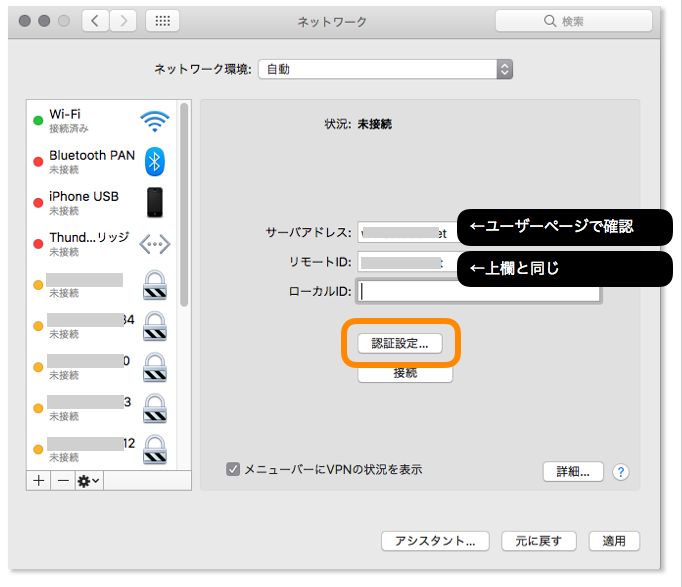Image resolution: width=682 pixels, height=587 pixels.
Task: Click the iPhone device icon
Action: pyautogui.click(x=155, y=202)
